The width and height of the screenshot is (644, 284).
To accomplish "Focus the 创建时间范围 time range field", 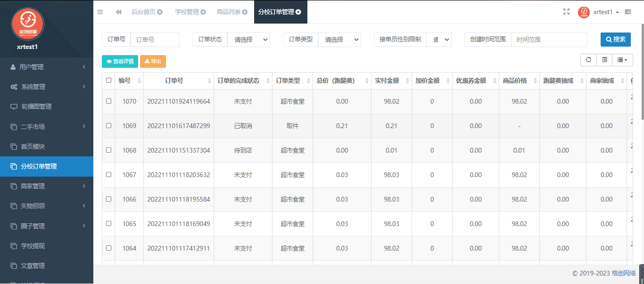I will [549, 40].
